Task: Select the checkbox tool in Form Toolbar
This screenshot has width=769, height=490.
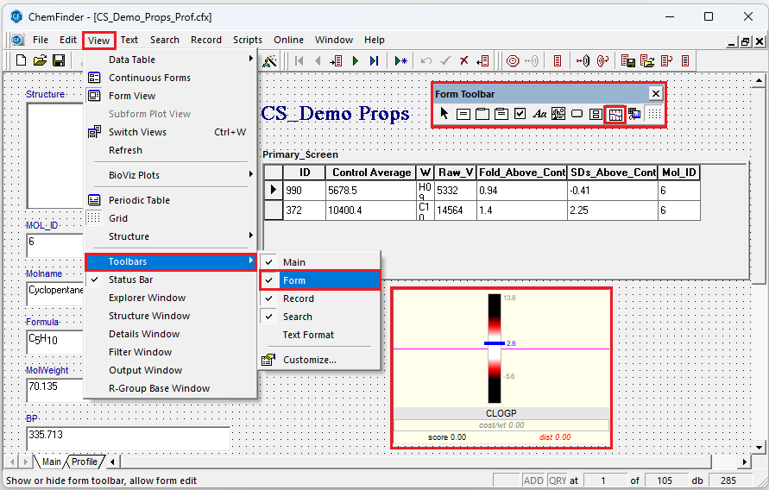Action: (520, 114)
